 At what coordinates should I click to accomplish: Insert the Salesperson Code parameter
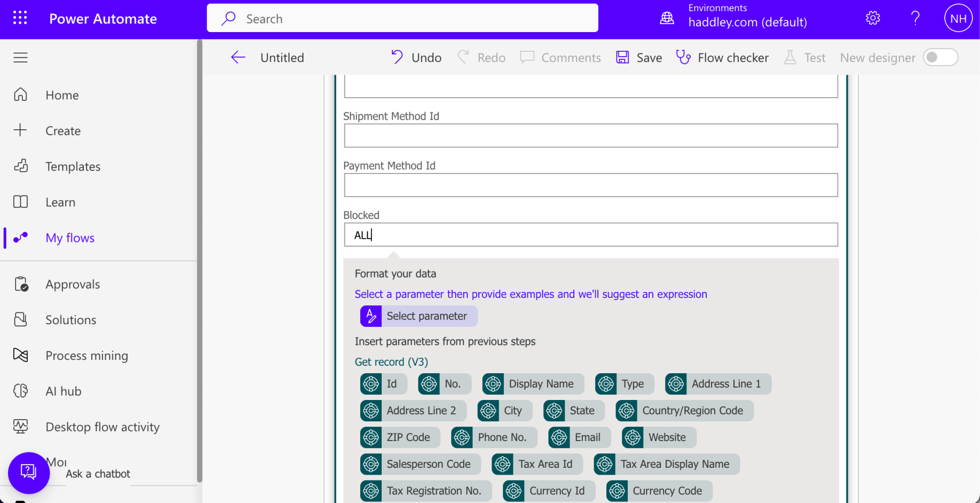tap(421, 464)
